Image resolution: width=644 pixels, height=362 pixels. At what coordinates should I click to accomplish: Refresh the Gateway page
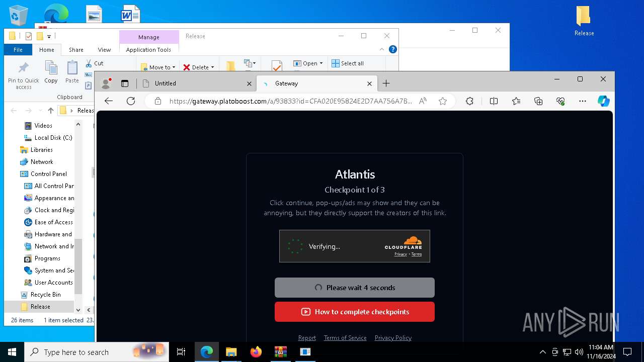point(131,101)
